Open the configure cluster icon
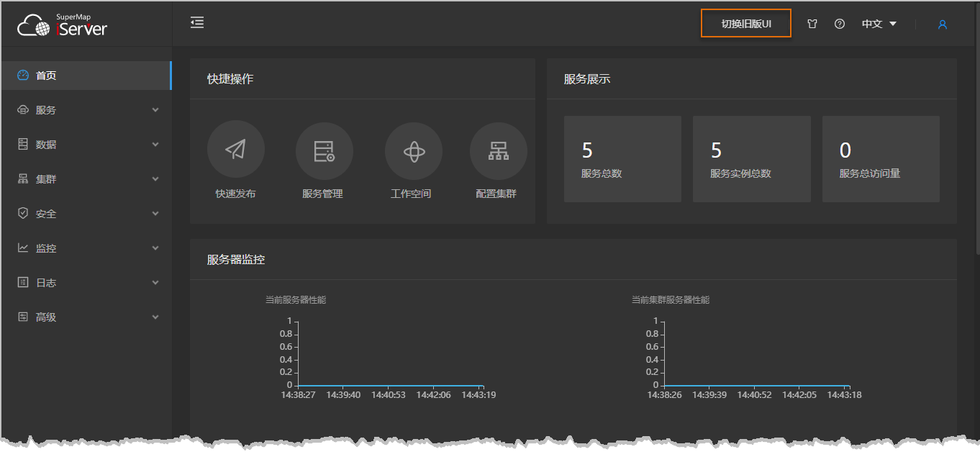 498,150
